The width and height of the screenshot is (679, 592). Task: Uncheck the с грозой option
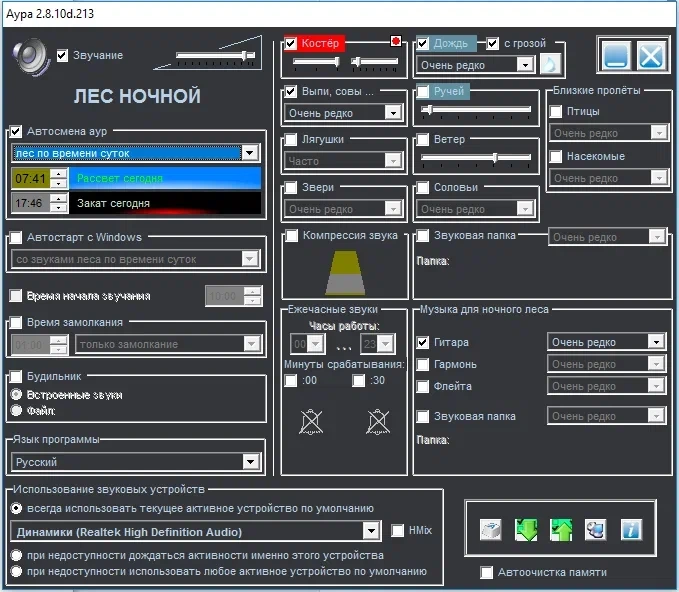pos(492,43)
